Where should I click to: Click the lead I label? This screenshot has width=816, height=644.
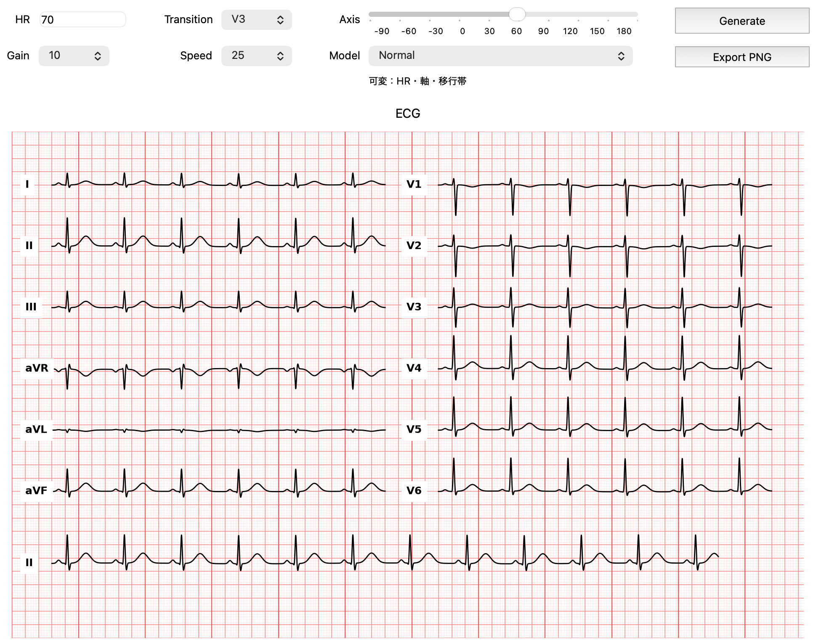click(27, 184)
